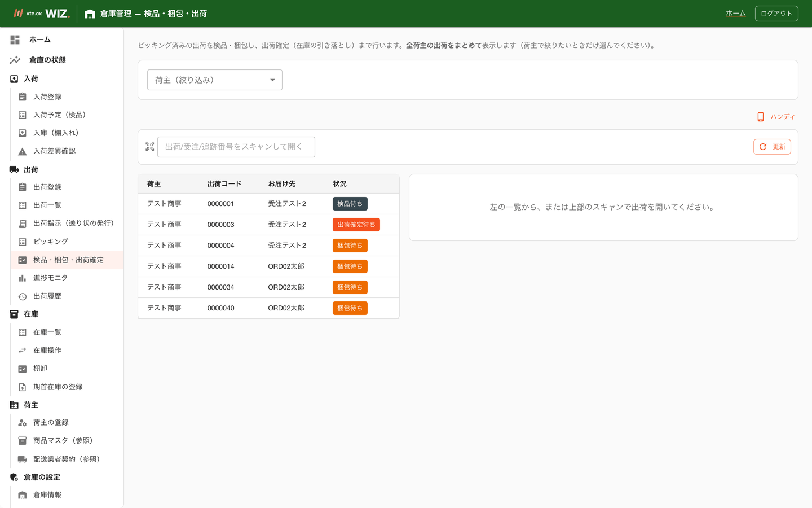Click ORD02太郎 in row 0000014

[x=286, y=266]
